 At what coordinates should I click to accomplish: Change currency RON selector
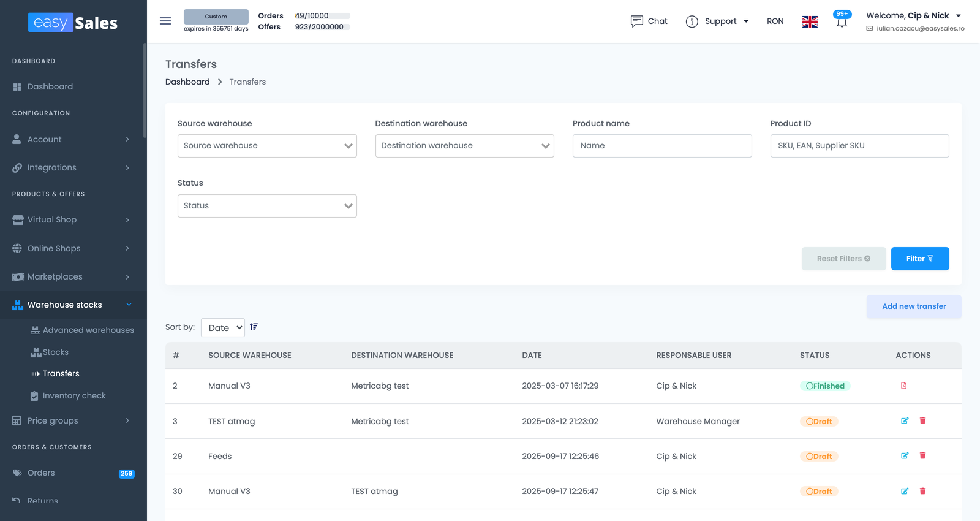pos(775,21)
